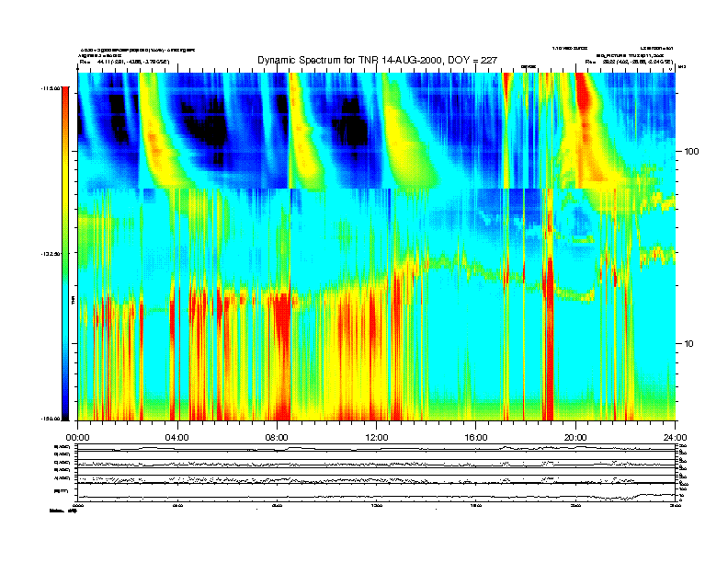728x563 pixels.
Task: Select the 00:00 time axis label
Action: pyautogui.click(x=77, y=438)
